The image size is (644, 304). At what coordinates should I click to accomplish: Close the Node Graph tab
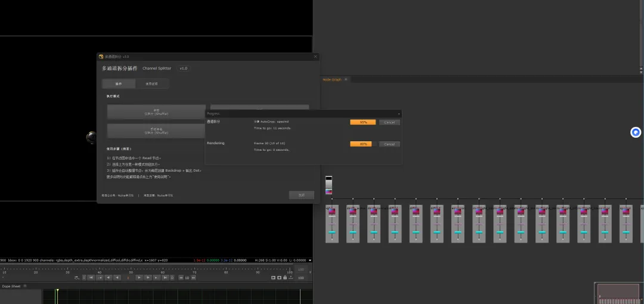(346, 79)
